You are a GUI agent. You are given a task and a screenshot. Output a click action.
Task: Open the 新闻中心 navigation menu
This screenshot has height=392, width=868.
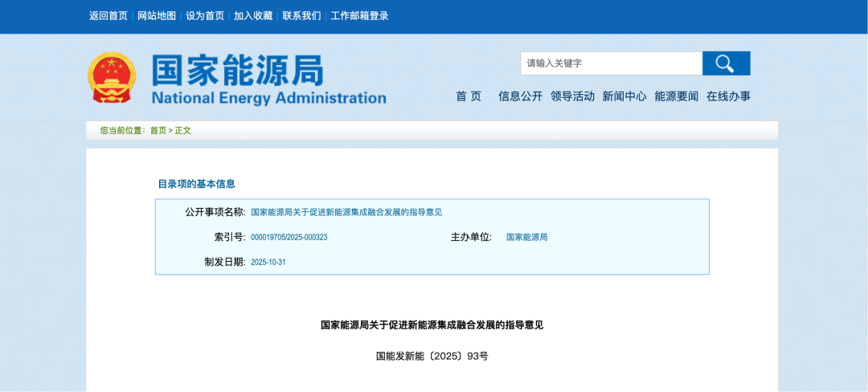624,96
